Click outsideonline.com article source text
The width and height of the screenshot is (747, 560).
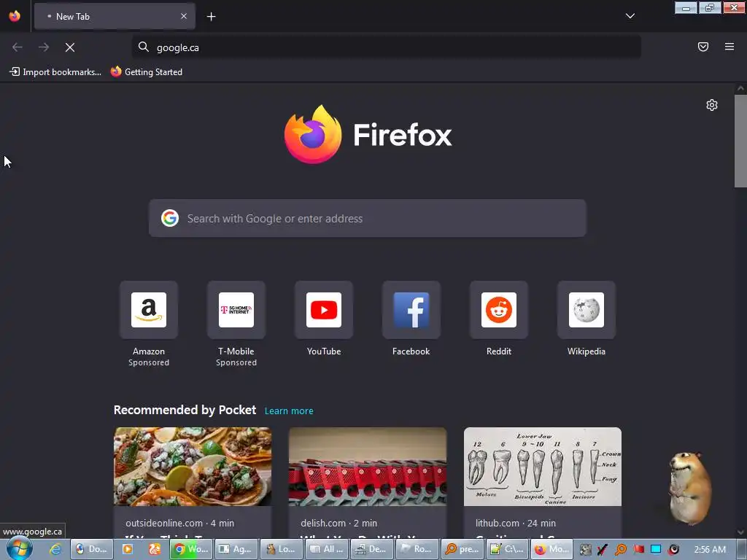coord(164,523)
